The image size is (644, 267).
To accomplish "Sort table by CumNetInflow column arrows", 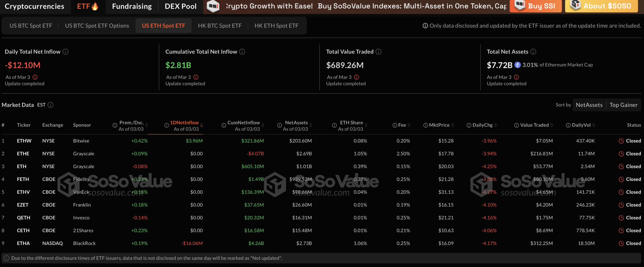I will pyautogui.click(x=263, y=125).
